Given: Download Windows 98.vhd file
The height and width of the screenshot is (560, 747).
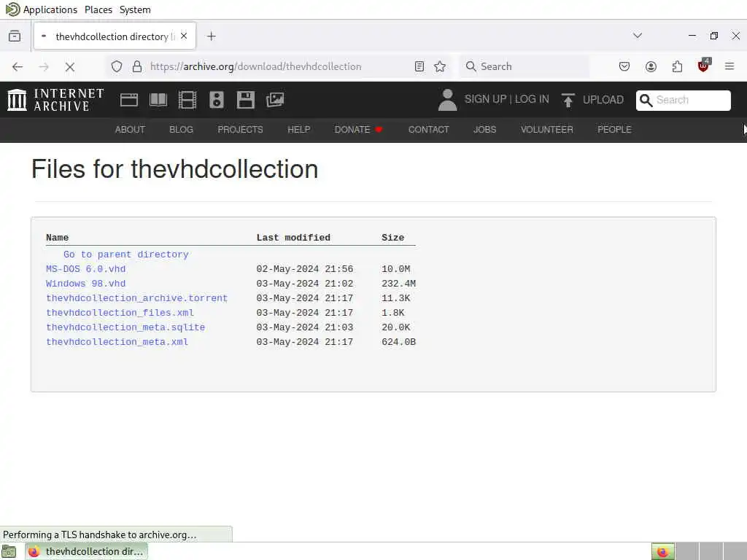Looking at the screenshot, I should coord(86,284).
